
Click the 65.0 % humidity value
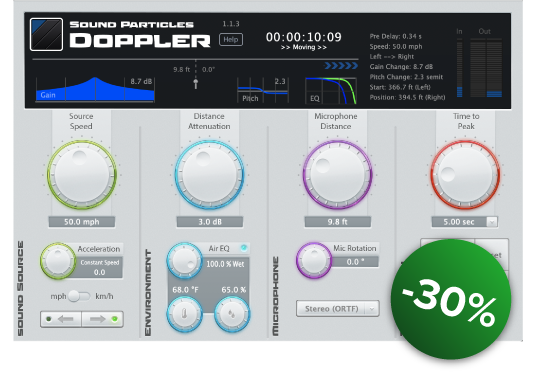[234, 290]
